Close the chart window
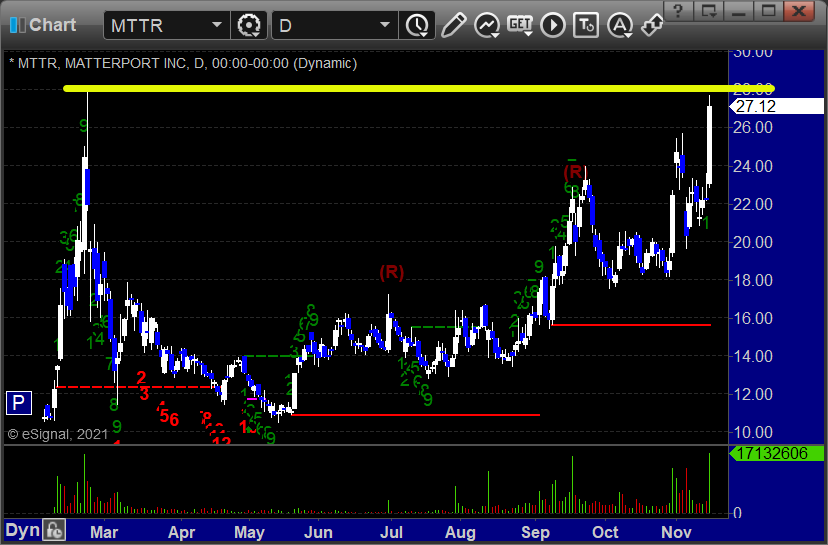The width and height of the screenshot is (828, 545). point(799,11)
